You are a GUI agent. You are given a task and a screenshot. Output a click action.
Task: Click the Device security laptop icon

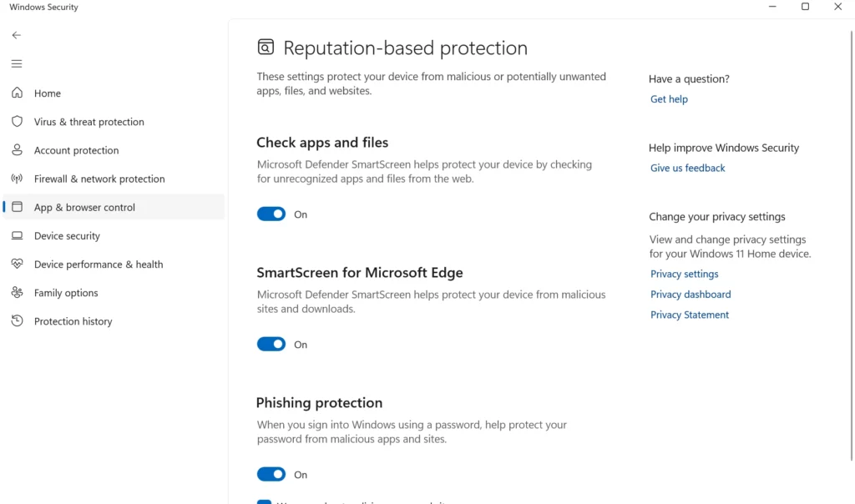tap(17, 235)
